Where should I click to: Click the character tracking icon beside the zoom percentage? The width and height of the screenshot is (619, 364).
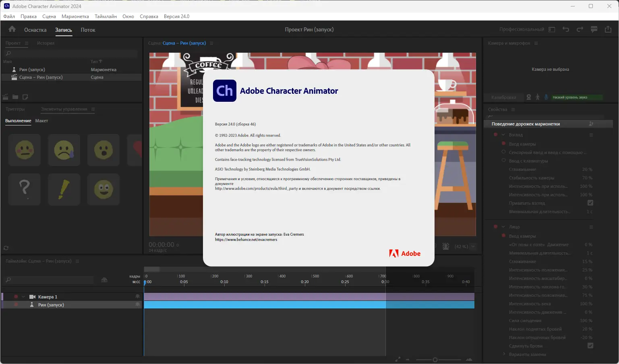point(446,246)
